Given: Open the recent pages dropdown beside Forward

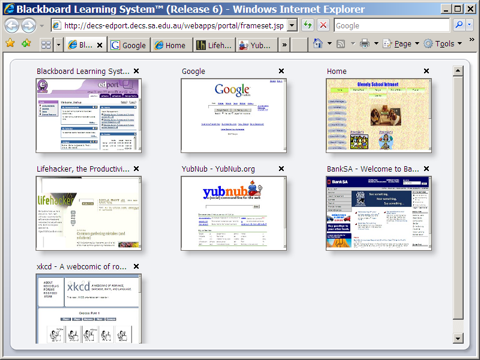Looking at the screenshot, I should click(42, 26).
